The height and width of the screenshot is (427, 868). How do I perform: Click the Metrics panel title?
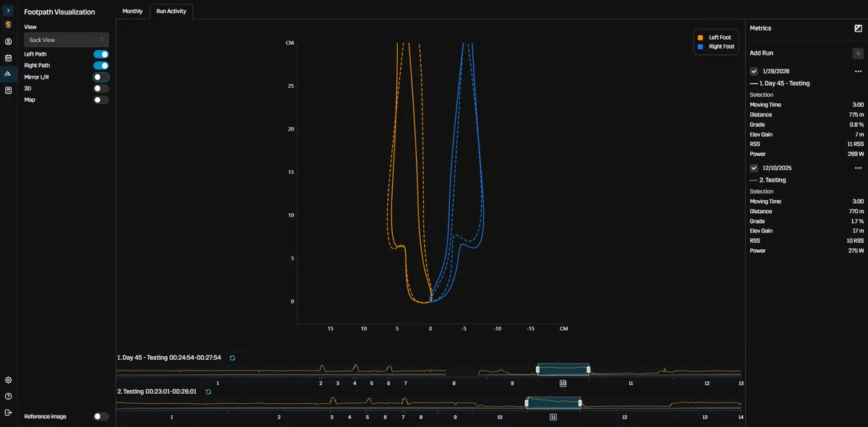(x=760, y=28)
